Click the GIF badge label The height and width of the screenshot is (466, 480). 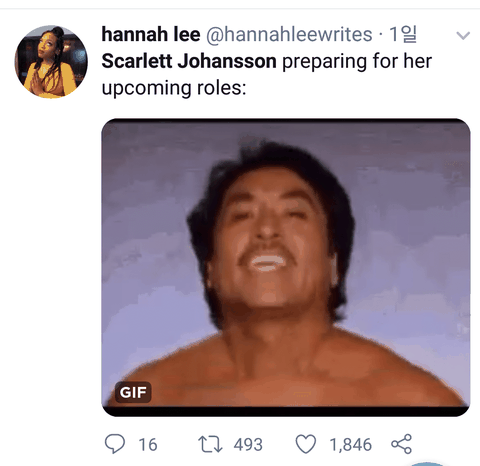click(x=133, y=392)
